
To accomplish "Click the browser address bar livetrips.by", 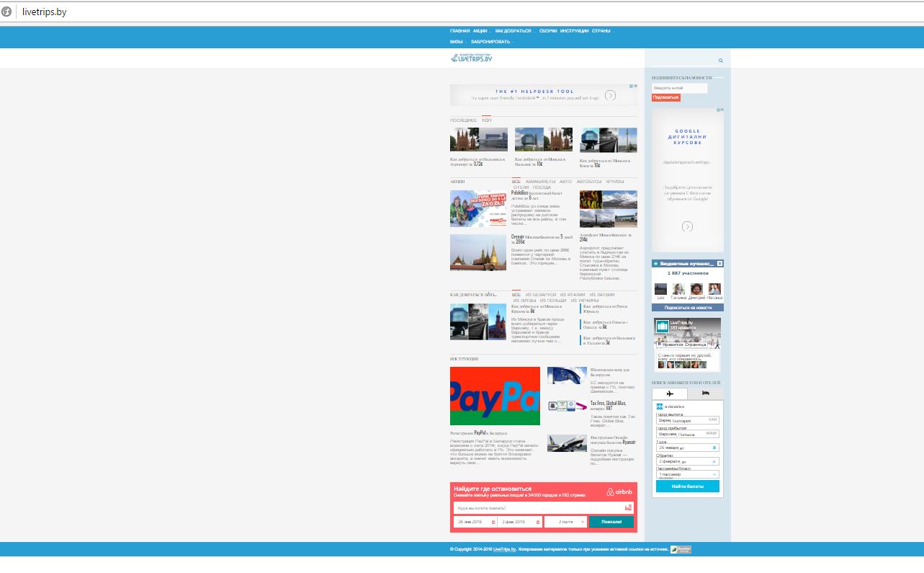I will tap(461, 12).
